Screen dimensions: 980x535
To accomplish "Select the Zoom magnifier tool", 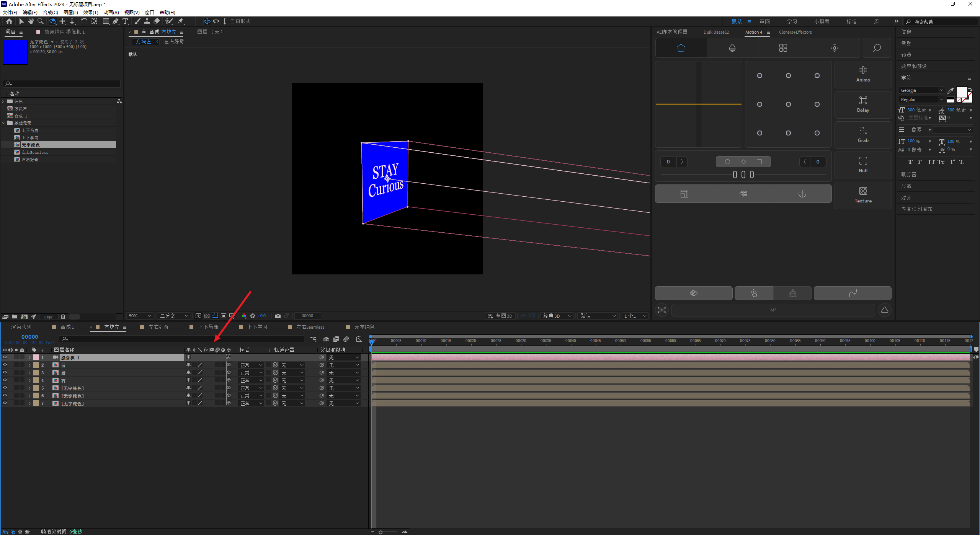I will coord(41,21).
